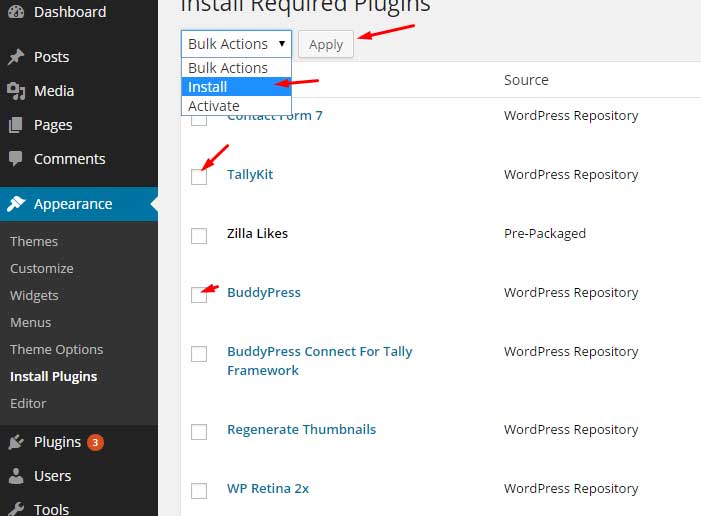701x516 pixels.
Task: Open the Widgets submenu item
Action: (x=34, y=296)
